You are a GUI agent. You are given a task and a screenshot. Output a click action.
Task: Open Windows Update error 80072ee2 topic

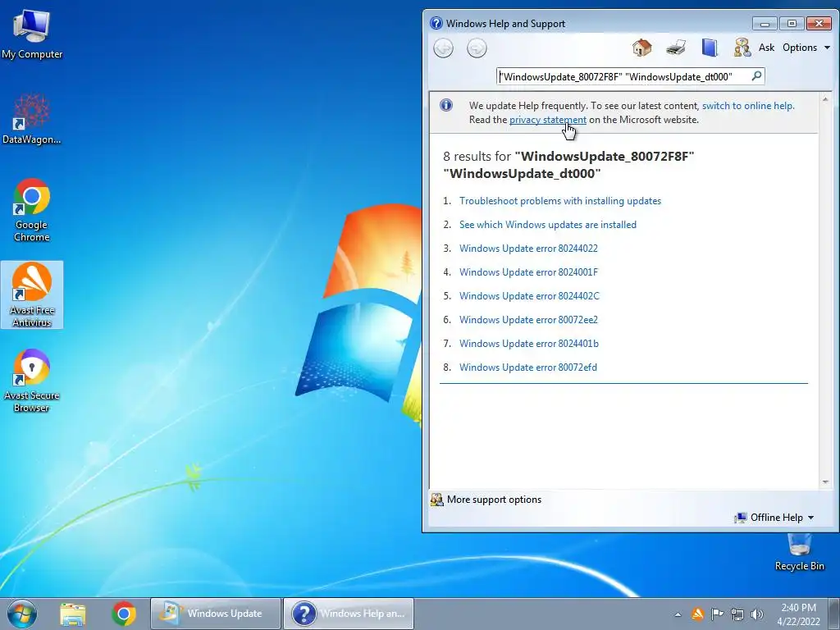coord(528,320)
